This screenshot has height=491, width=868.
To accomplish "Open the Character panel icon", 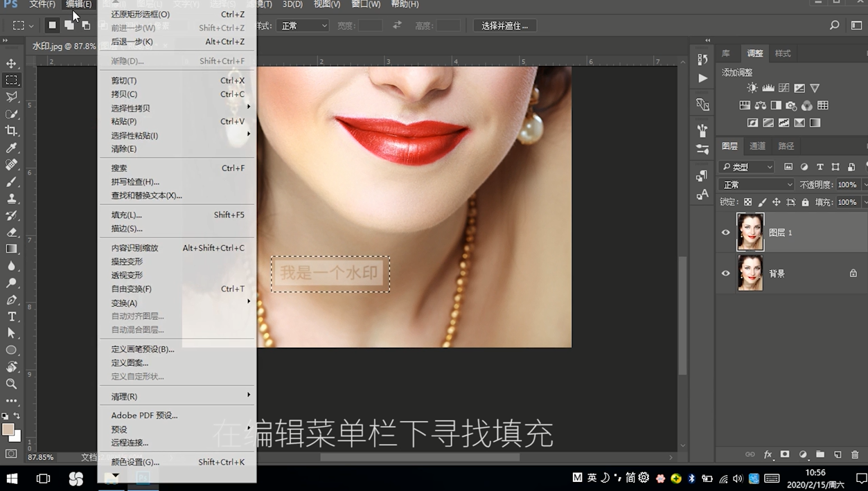I will tap(702, 195).
